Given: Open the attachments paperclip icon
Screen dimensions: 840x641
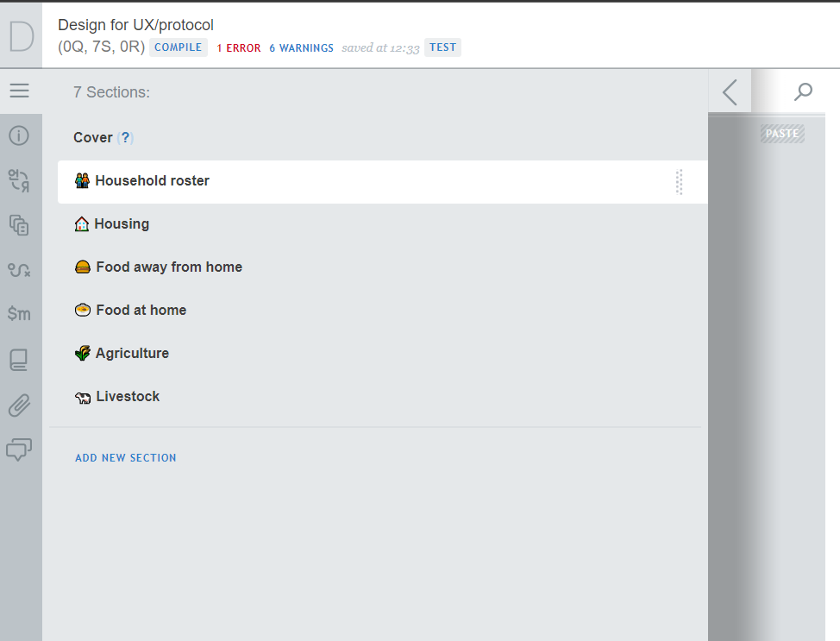Looking at the screenshot, I should [19, 405].
